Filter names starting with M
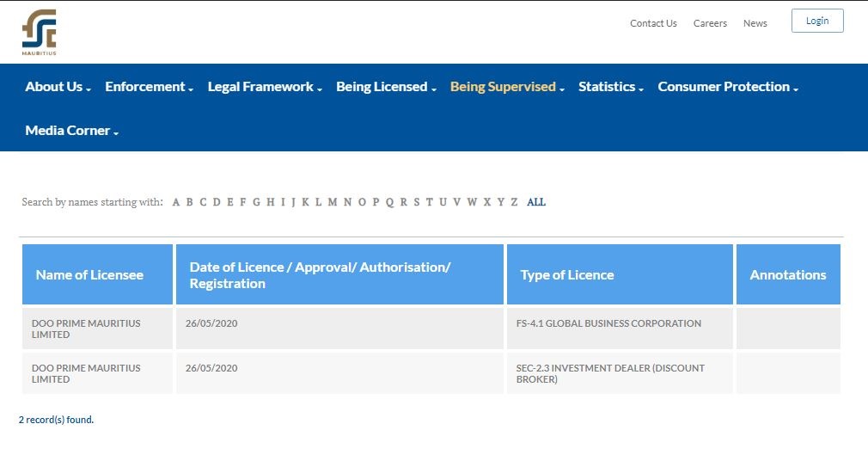Image resolution: width=868 pixels, height=467 pixels. [332, 202]
